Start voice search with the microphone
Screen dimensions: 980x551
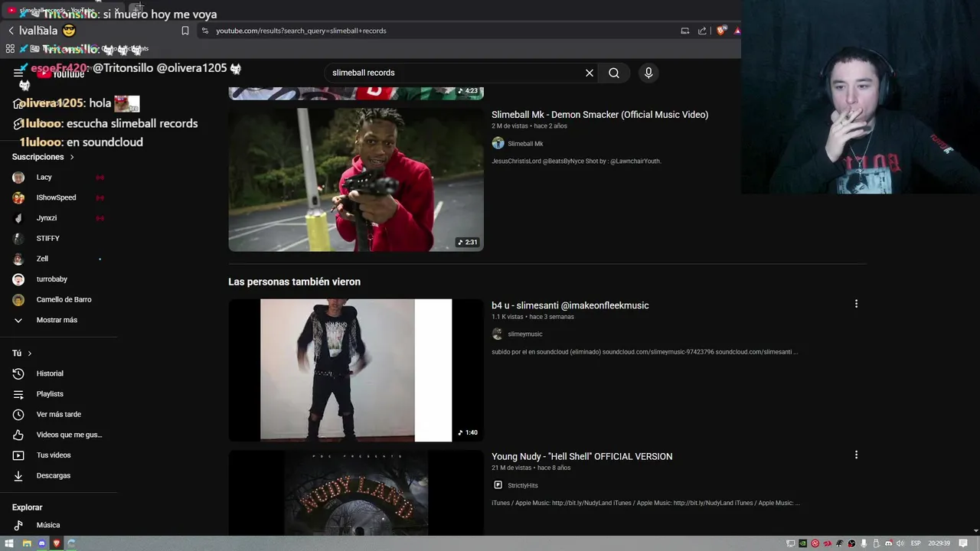[x=648, y=73]
